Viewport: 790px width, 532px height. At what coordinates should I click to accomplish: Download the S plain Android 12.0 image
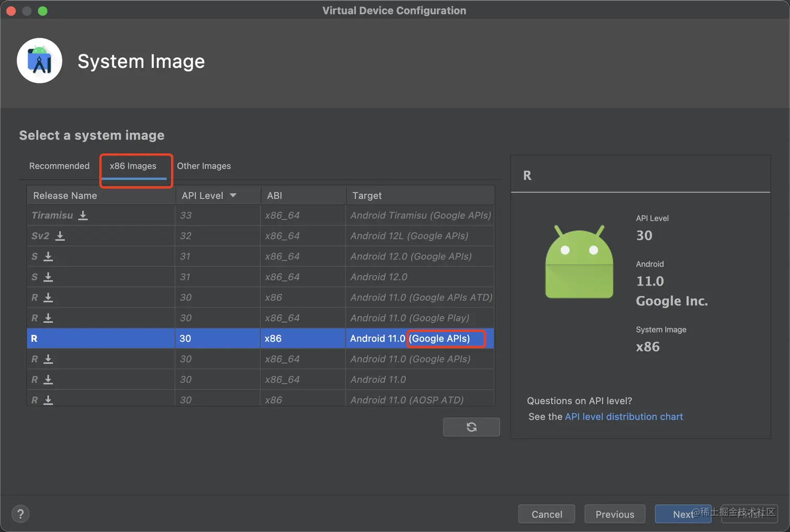[x=48, y=277]
